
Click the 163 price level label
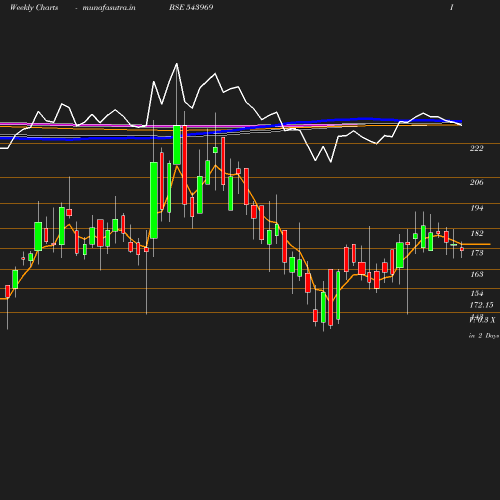coord(477,274)
